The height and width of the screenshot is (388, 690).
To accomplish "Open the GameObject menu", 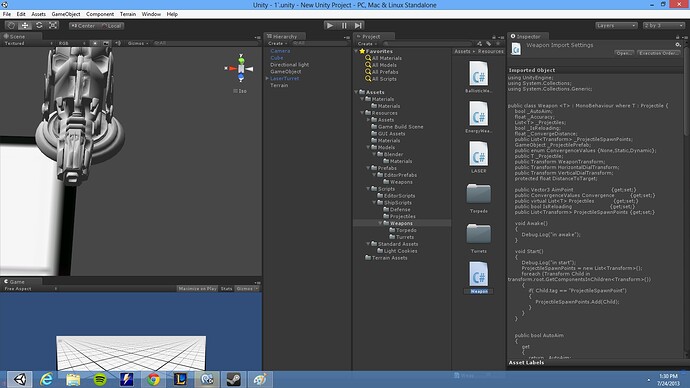I will click(x=66, y=14).
